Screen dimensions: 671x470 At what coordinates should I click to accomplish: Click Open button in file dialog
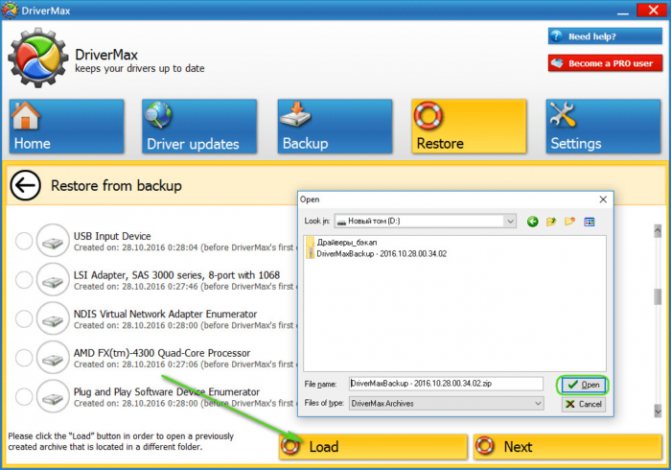click(x=583, y=385)
